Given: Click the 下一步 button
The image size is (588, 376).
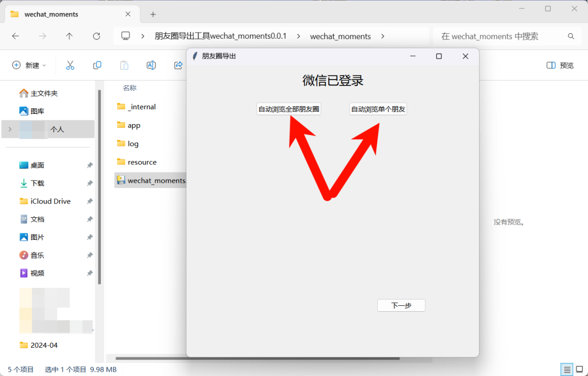Looking at the screenshot, I should click(x=401, y=306).
